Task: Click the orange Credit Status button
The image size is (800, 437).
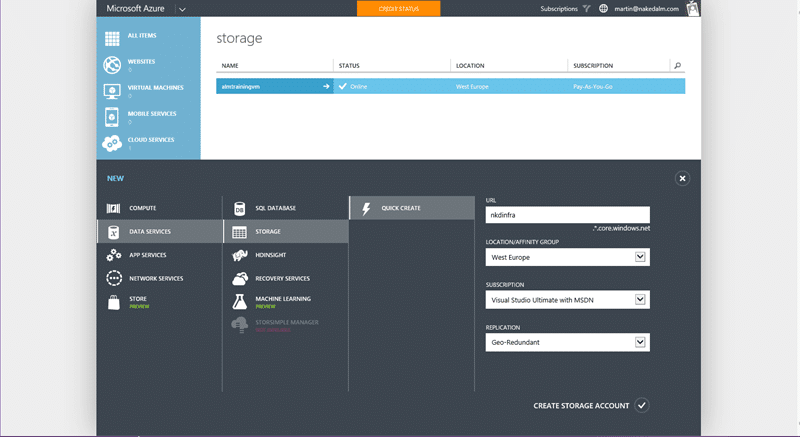Action: point(398,9)
